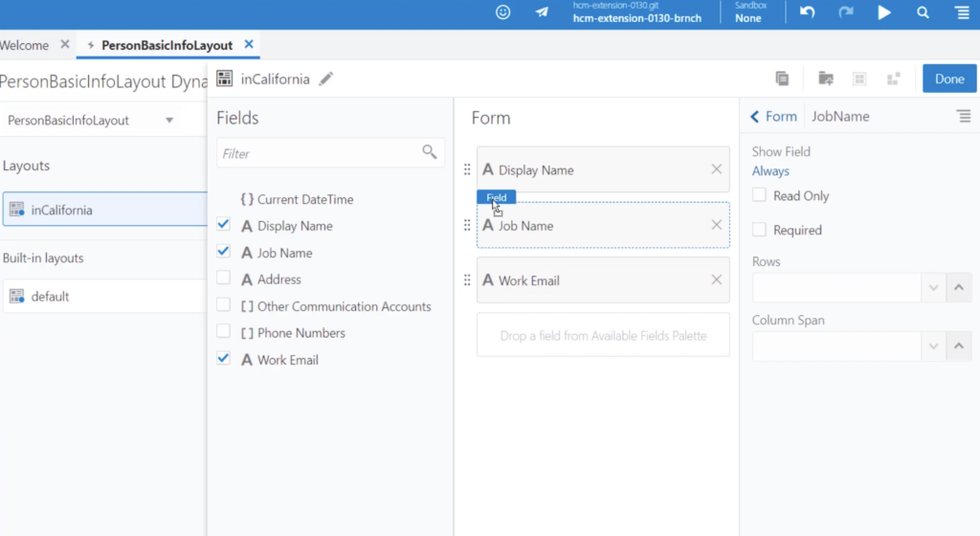The height and width of the screenshot is (536, 980).
Task: Select the Job Name form field card
Action: pyautogui.click(x=603, y=225)
